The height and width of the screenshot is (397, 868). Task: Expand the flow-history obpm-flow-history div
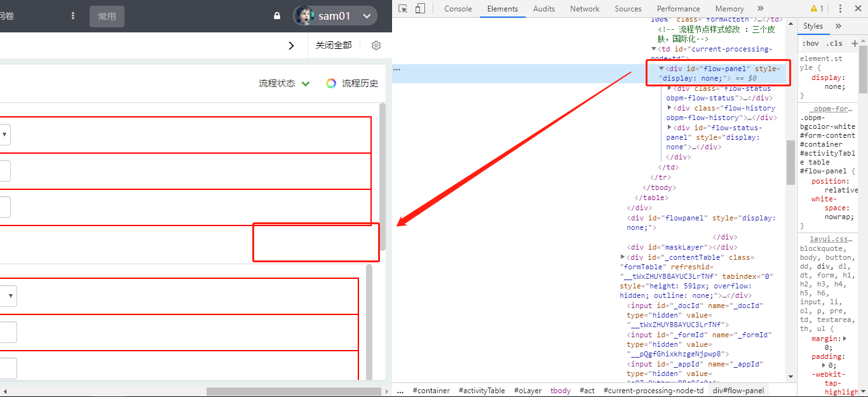(x=670, y=108)
